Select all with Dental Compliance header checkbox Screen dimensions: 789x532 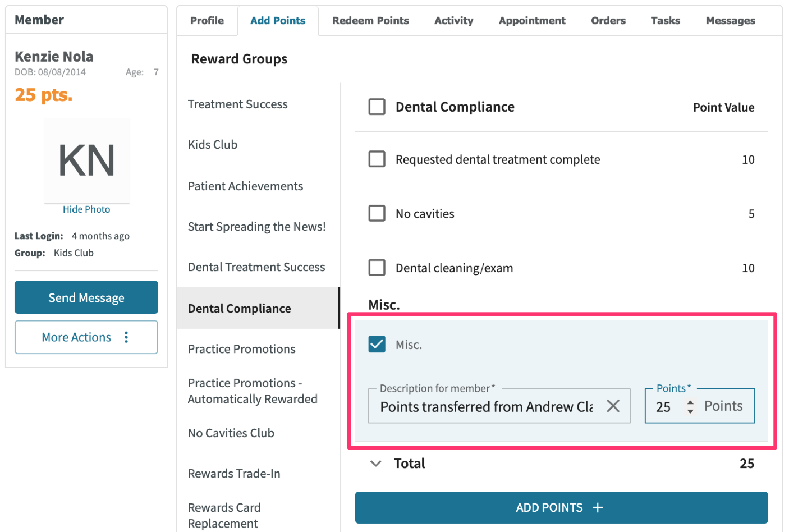click(x=377, y=107)
